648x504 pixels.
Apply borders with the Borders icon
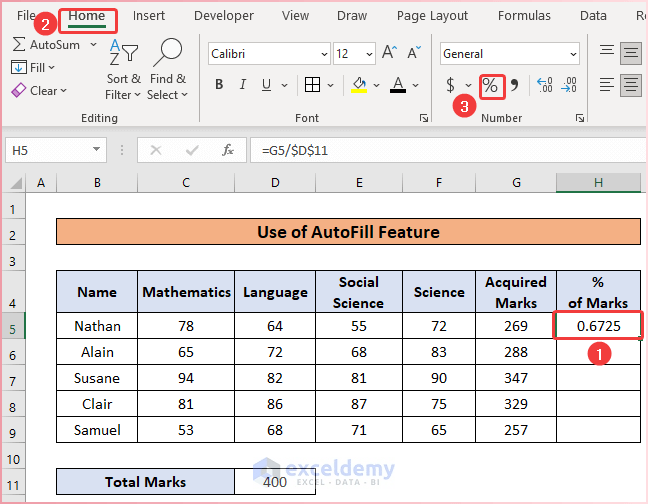point(312,85)
